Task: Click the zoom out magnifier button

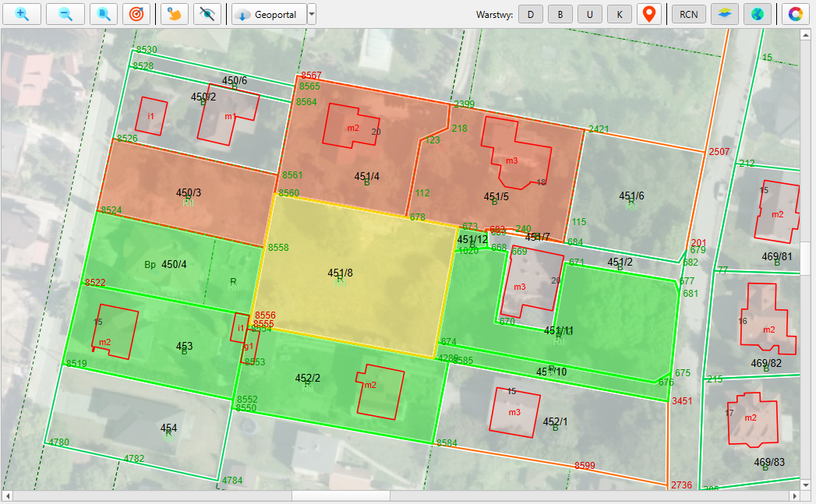Action: coord(65,14)
